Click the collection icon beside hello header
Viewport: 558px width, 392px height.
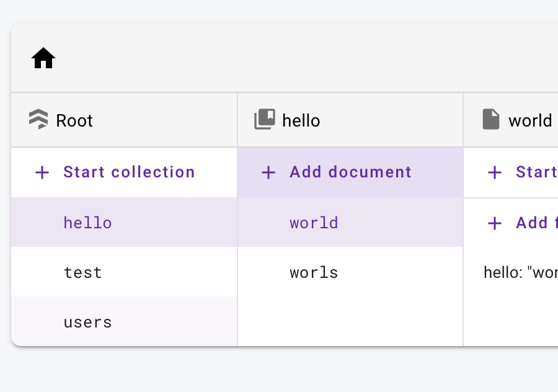(x=265, y=119)
